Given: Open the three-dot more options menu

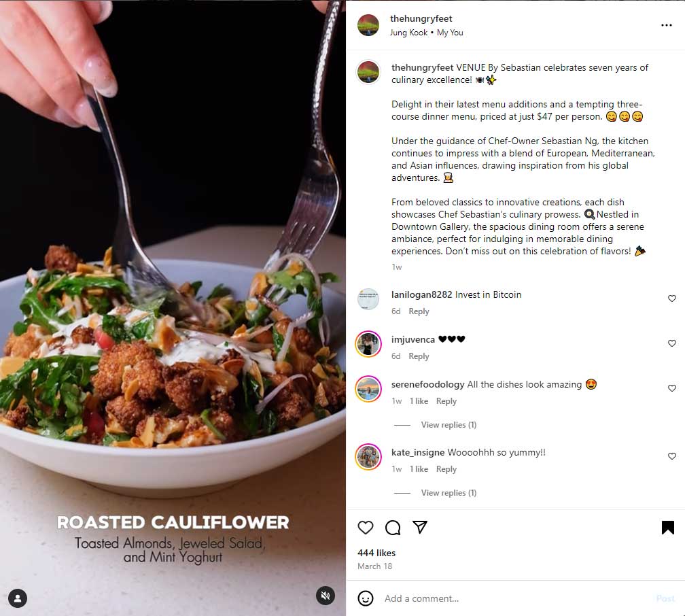Looking at the screenshot, I should [x=666, y=25].
